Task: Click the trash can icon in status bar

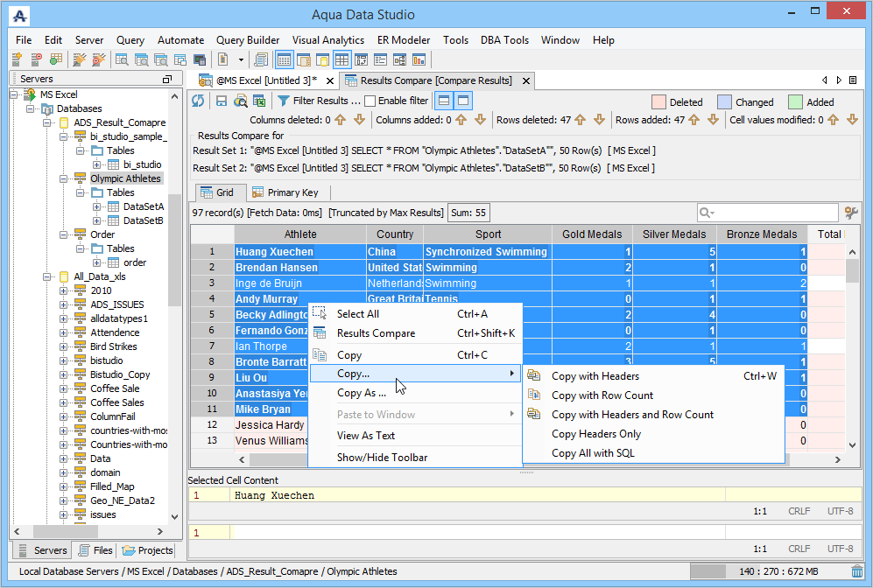Action: pyautogui.click(x=856, y=571)
